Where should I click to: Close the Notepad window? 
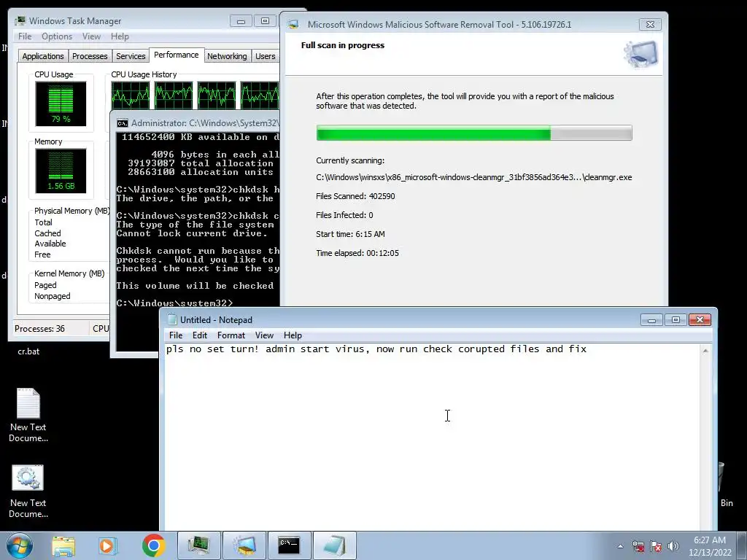[x=700, y=320]
